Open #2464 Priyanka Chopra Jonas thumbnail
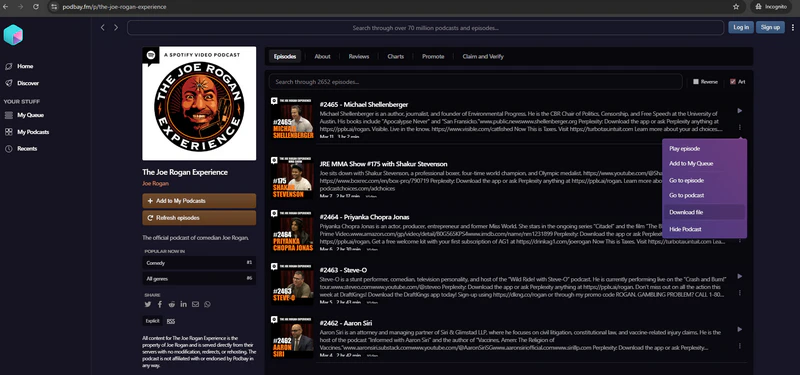 pyautogui.click(x=292, y=231)
